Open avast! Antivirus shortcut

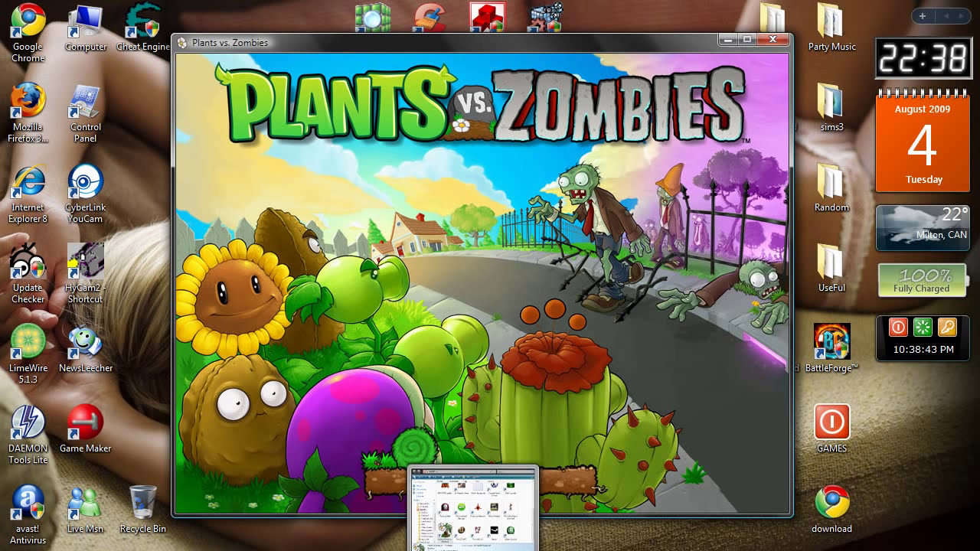point(28,514)
